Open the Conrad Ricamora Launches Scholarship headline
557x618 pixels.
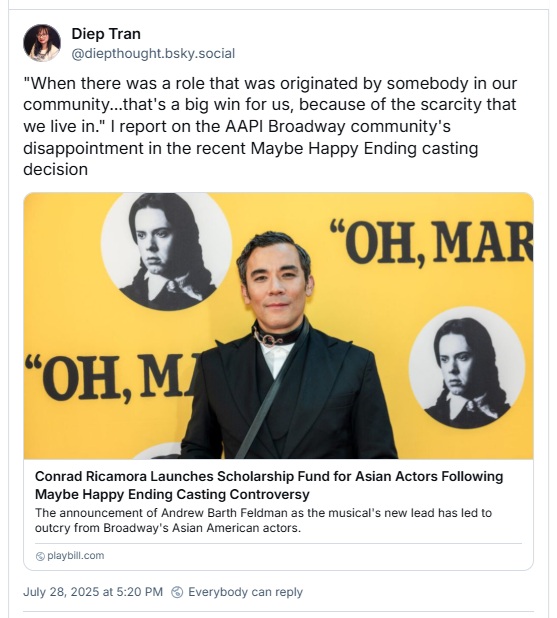(x=269, y=477)
